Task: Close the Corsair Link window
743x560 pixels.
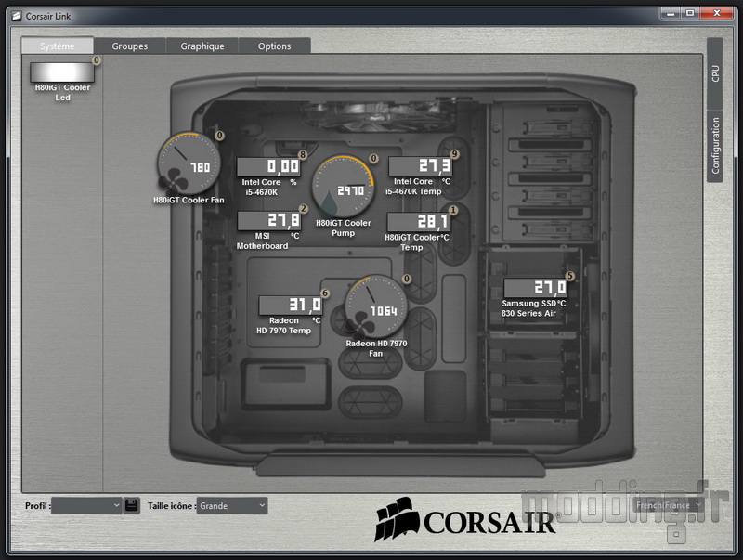Action: pyautogui.click(x=717, y=13)
